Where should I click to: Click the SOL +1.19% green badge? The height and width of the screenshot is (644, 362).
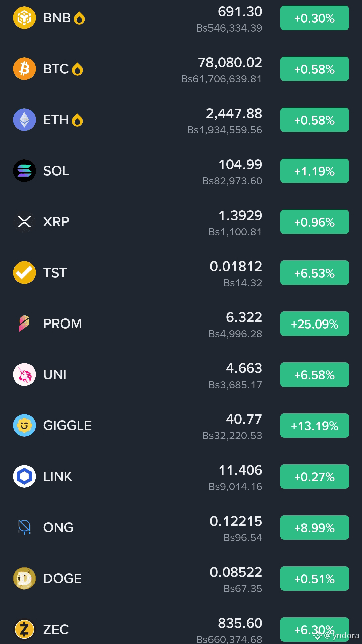[314, 171]
